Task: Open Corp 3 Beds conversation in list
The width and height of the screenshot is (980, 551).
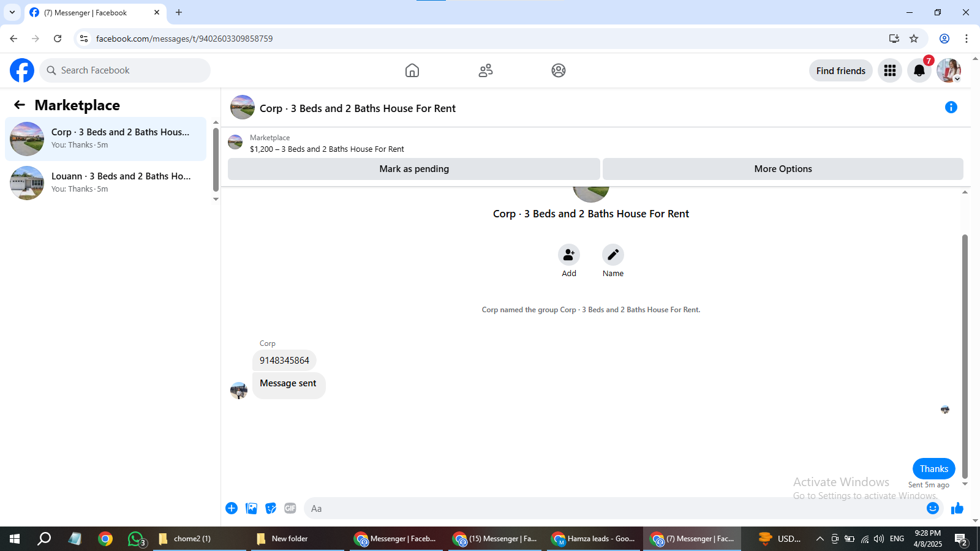Action: 105,139
